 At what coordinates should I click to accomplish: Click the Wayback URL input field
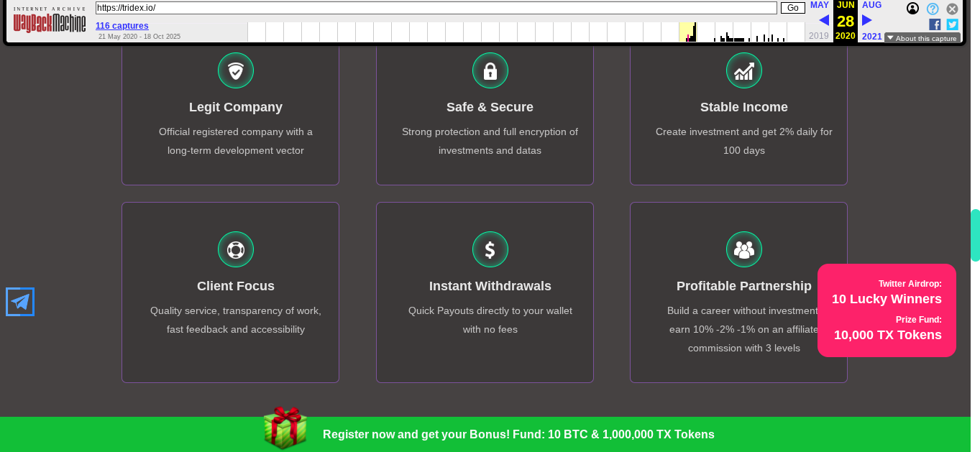[436, 8]
